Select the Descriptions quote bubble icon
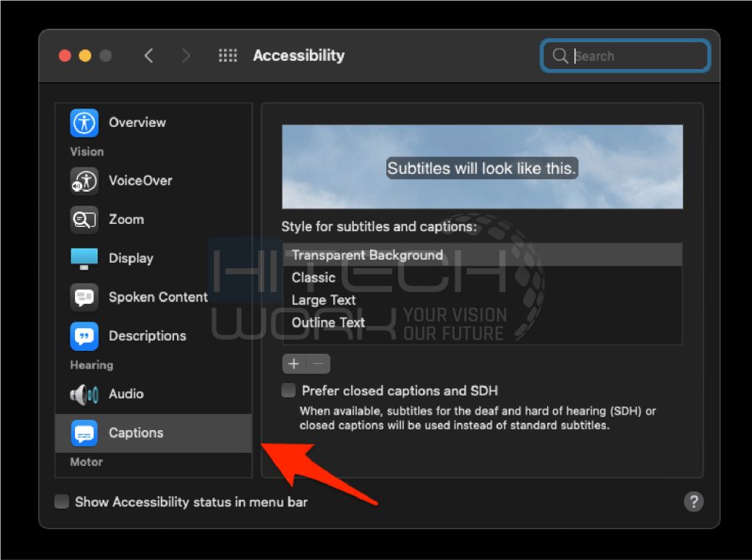This screenshot has height=560, width=752. (x=84, y=336)
